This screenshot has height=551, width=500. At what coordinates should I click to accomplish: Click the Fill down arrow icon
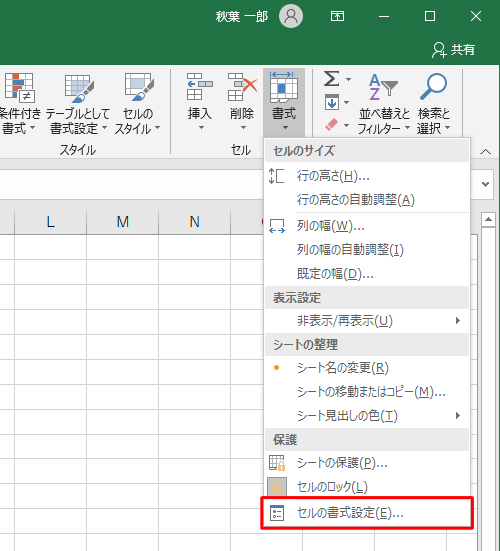click(x=332, y=102)
